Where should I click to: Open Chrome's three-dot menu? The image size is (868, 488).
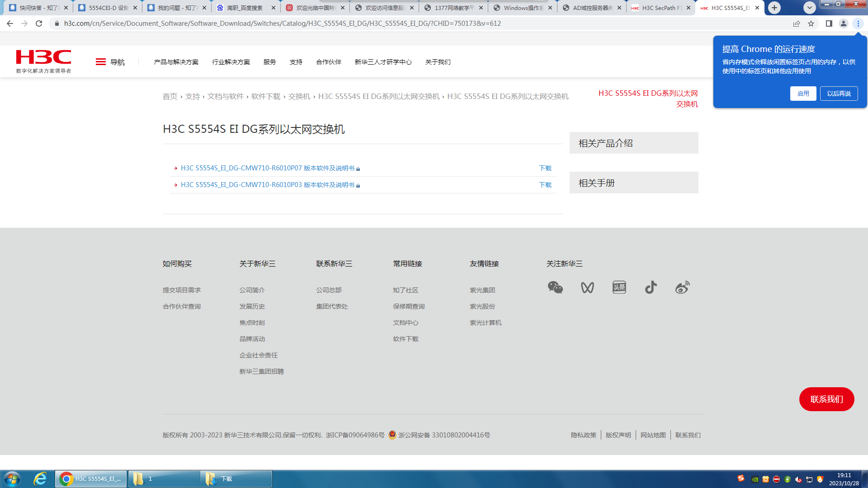pos(858,23)
